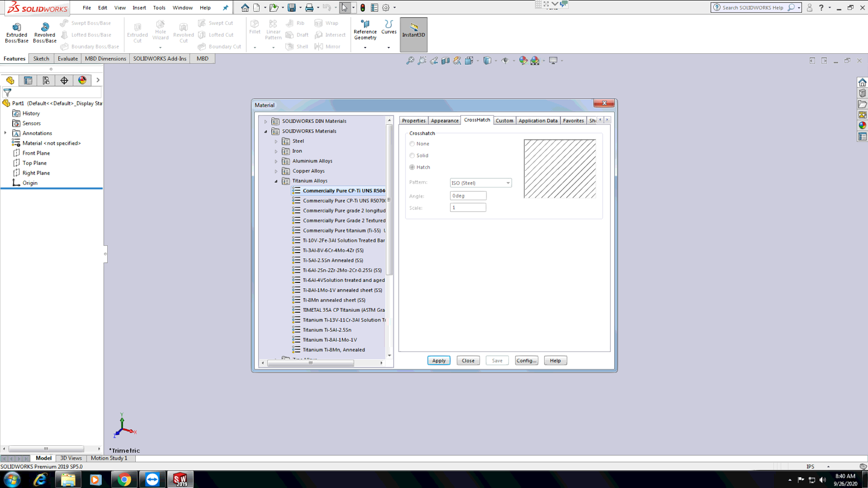Open the DisplayManager tab icon
The image size is (868, 488).
(x=82, y=80)
